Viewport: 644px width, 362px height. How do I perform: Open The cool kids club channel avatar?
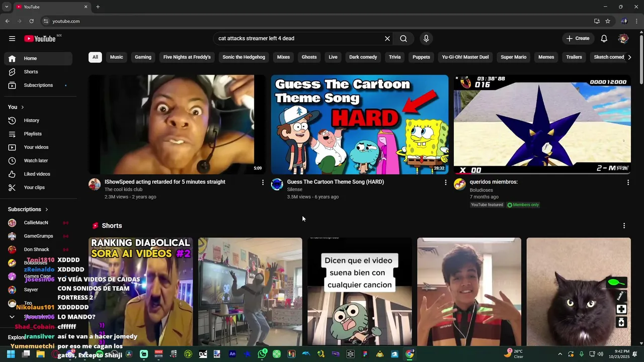[95, 184]
